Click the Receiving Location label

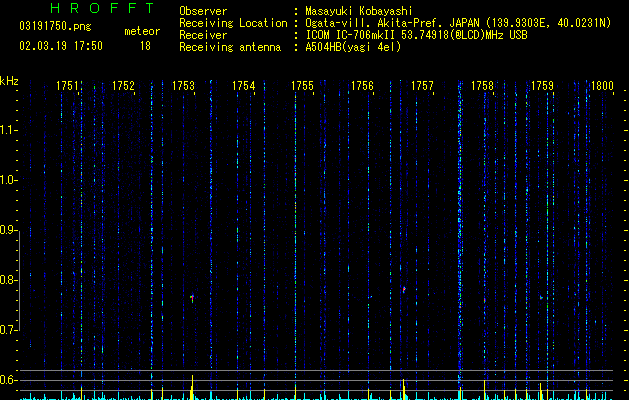click(233, 23)
